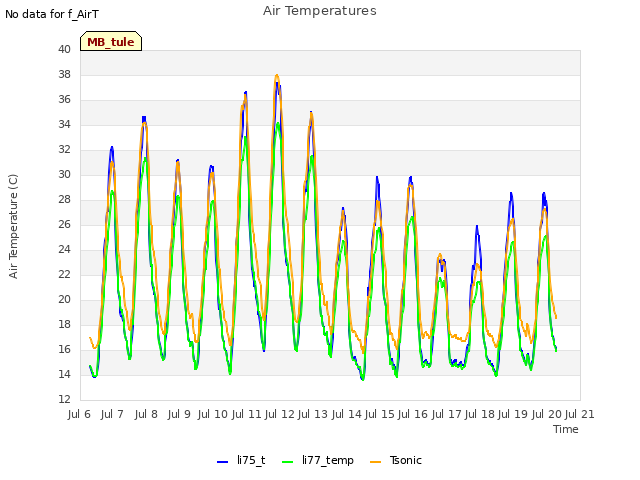The height and width of the screenshot is (480, 640).
Task: Click the Jul 10 x-axis tick label
Action: 213,414
